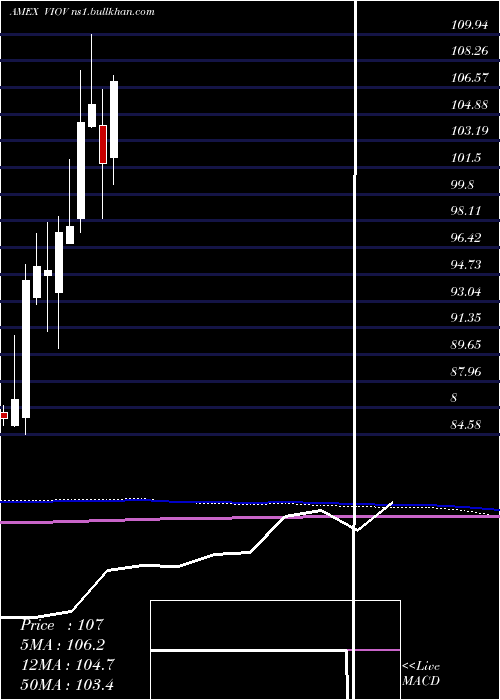Click the 98.11 price axis label

(x=466, y=210)
